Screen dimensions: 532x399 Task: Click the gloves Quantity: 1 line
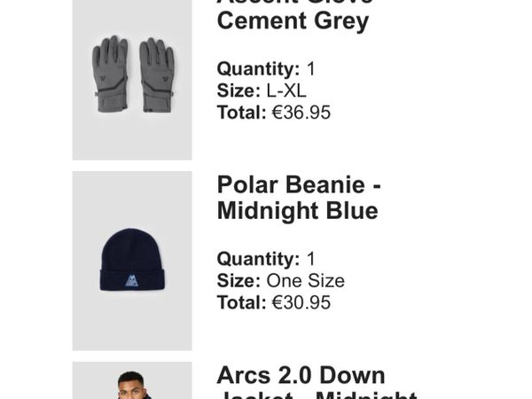(266, 69)
